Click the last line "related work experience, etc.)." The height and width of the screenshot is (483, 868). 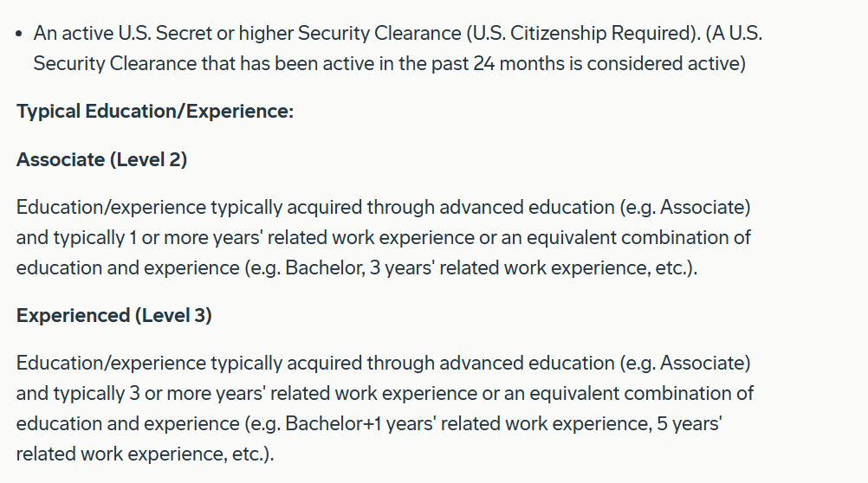point(145,454)
